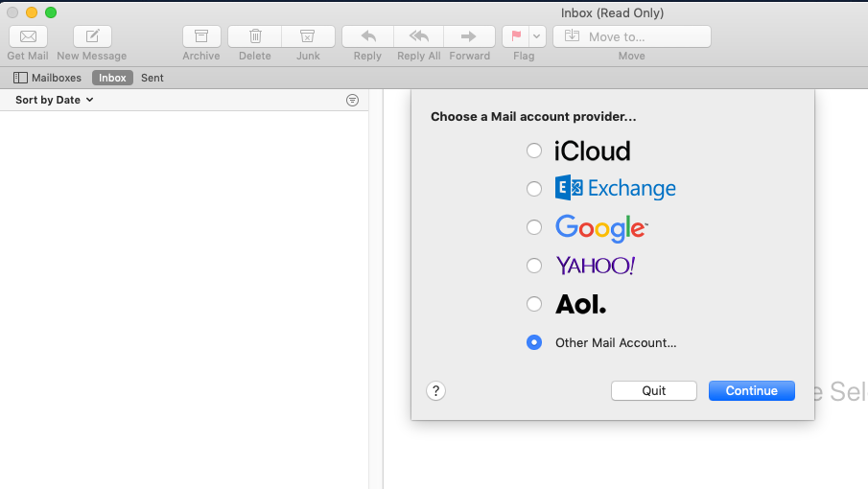Viewport: 868px width, 489px height.
Task: Click the Delete trash icon
Action: click(x=254, y=36)
